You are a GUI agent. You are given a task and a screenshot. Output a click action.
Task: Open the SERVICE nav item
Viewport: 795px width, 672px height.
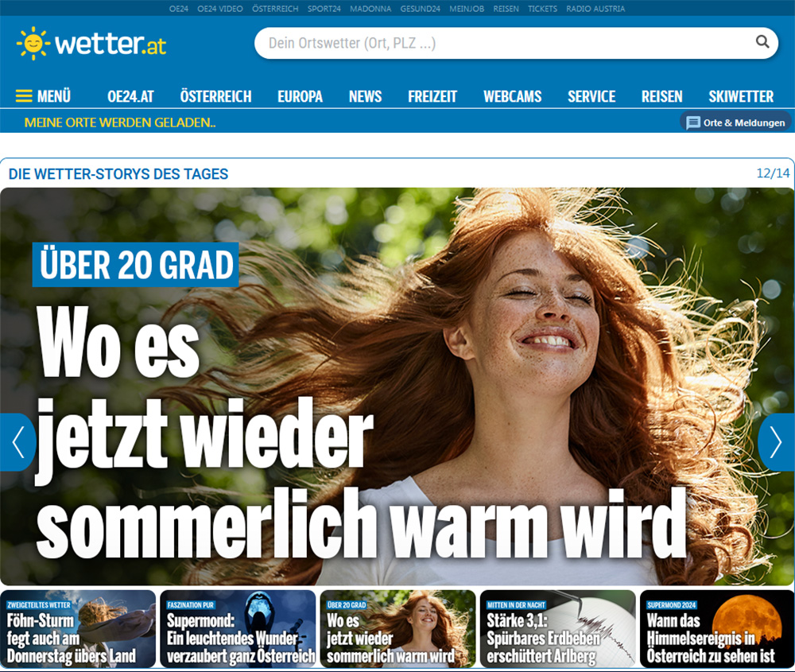click(x=591, y=96)
